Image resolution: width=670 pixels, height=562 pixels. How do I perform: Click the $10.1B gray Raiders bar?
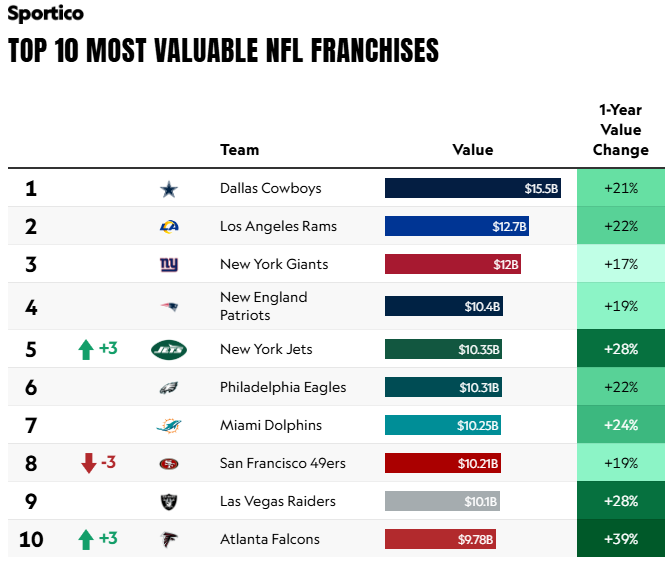coord(442,501)
